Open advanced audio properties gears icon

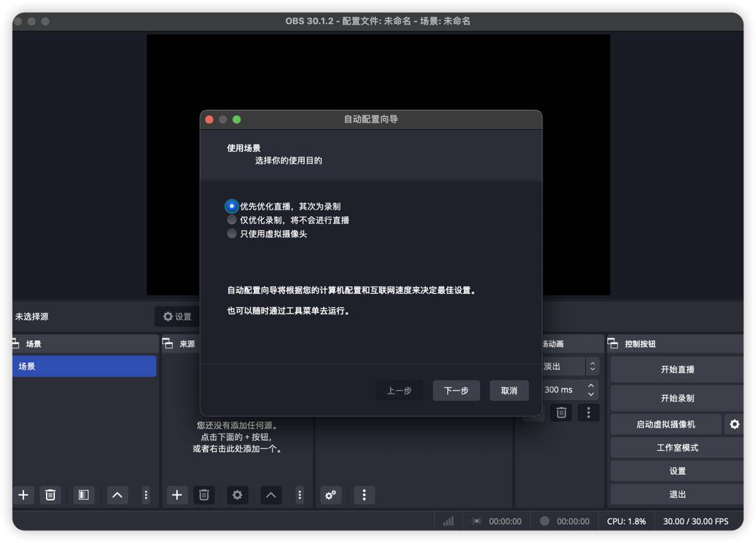tap(331, 495)
